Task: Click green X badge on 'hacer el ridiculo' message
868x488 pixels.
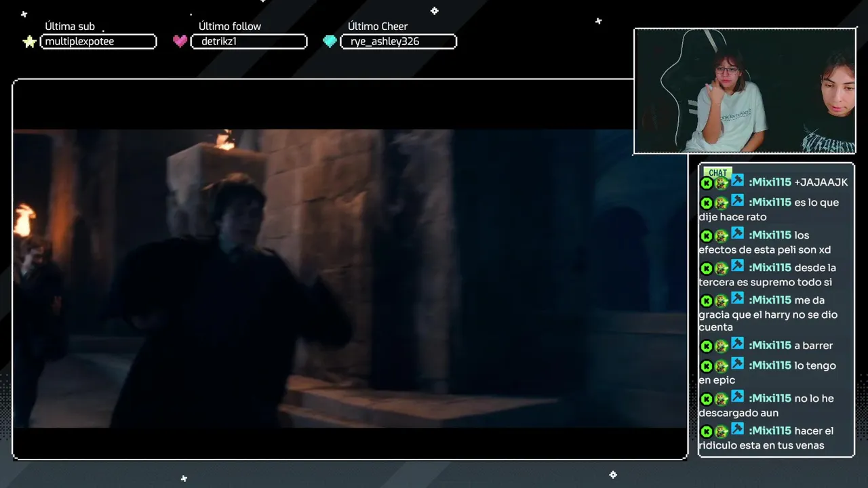Action: coord(707,432)
